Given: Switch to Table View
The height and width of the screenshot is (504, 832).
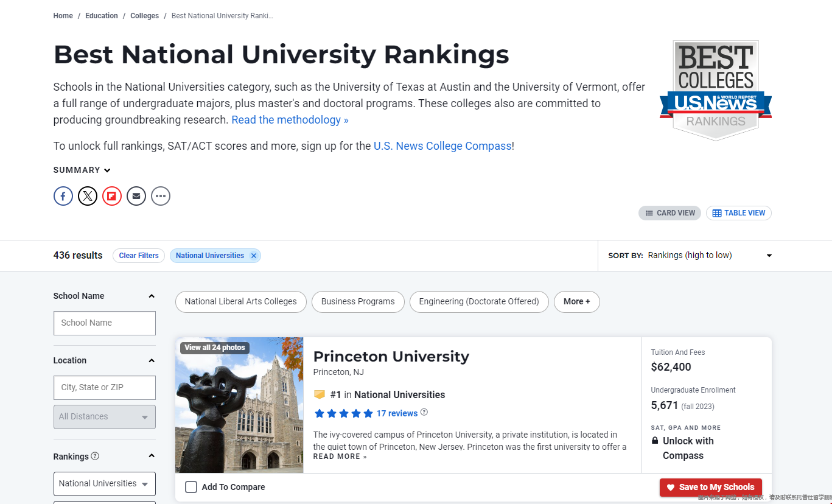Looking at the screenshot, I should [739, 213].
